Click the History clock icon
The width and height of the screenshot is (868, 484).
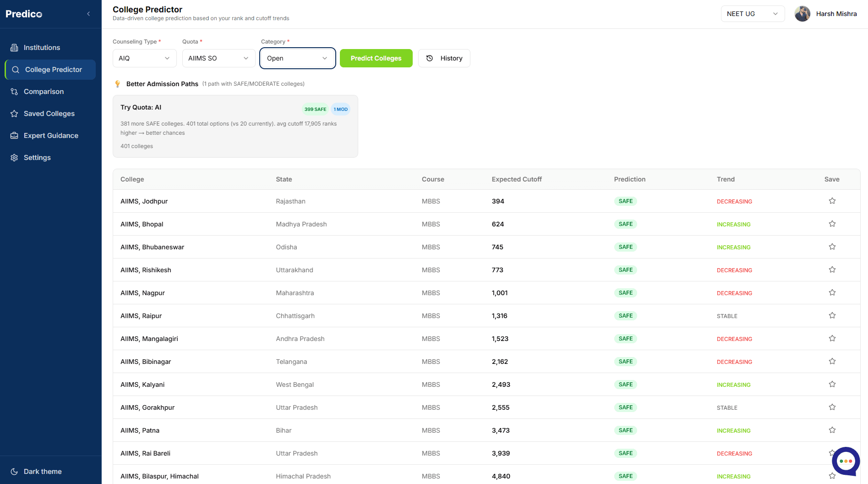click(430, 58)
